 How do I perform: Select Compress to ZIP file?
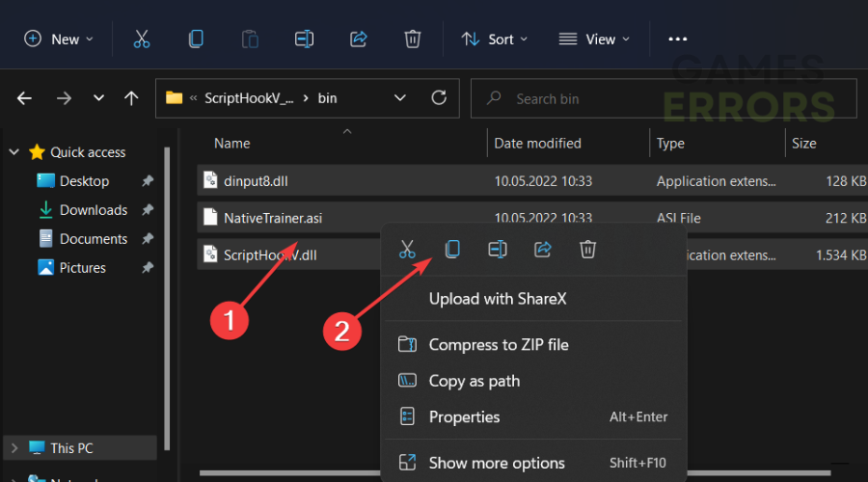click(x=498, y=344)
